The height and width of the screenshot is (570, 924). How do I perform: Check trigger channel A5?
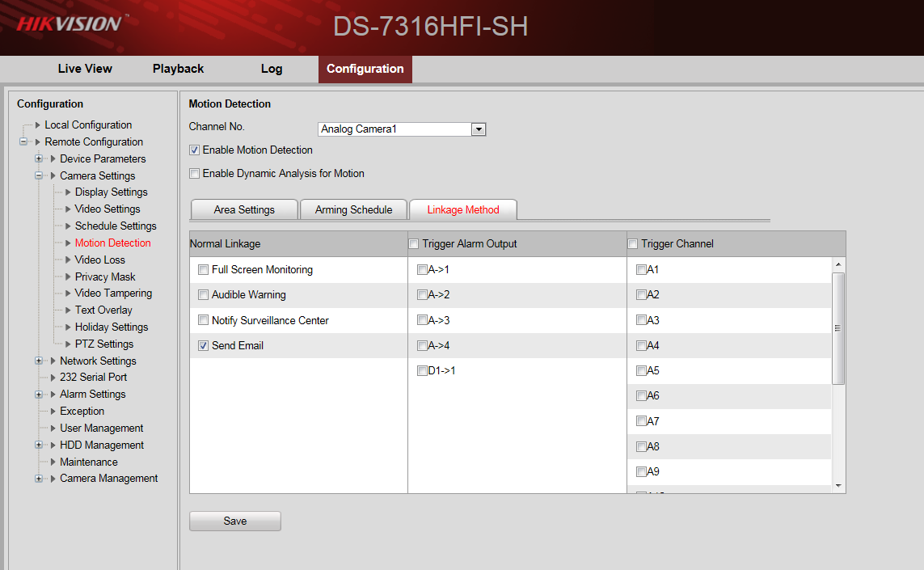click(x=641, y=371)
